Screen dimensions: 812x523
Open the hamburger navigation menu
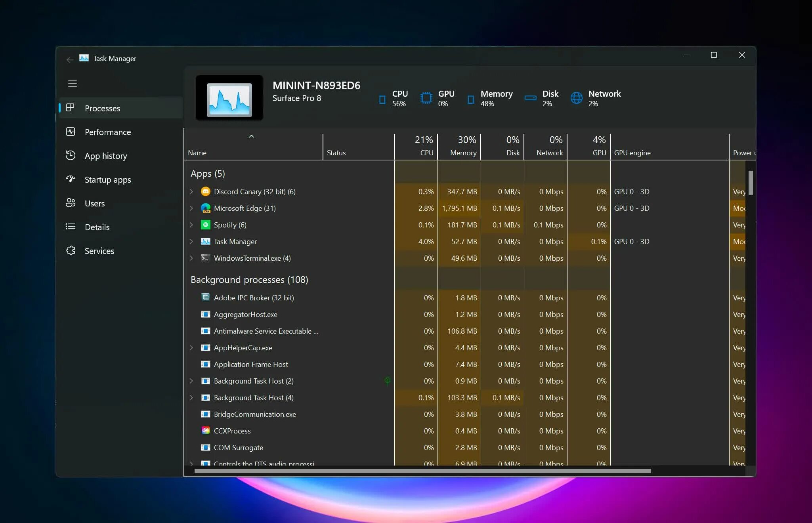tap(73, 84)
